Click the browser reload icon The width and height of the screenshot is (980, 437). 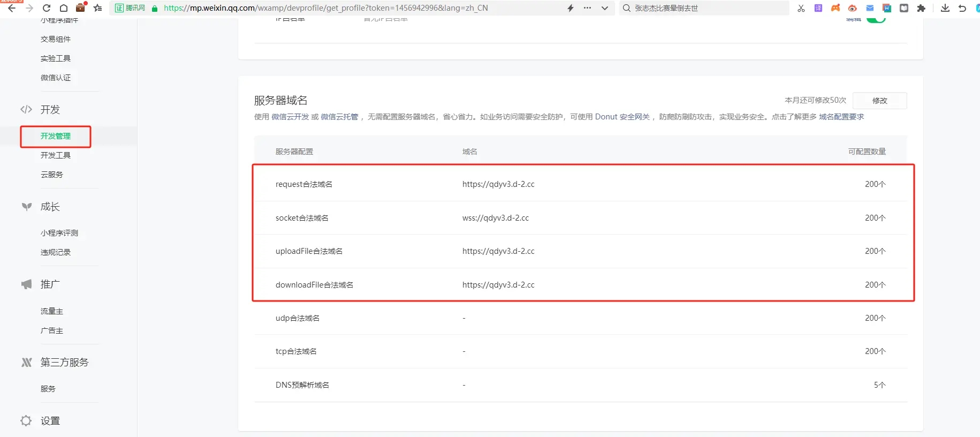pyautogui.click(x=47, y=8)
